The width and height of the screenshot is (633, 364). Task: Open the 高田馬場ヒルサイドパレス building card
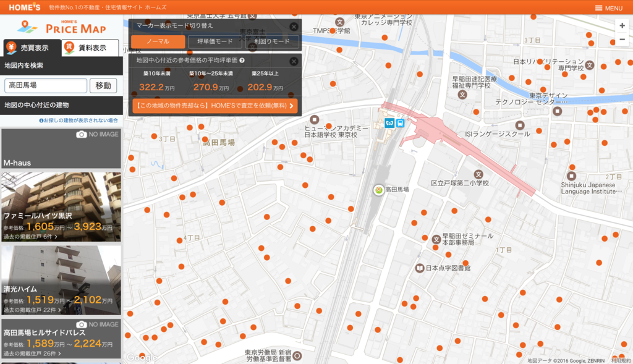coord(61,339)
